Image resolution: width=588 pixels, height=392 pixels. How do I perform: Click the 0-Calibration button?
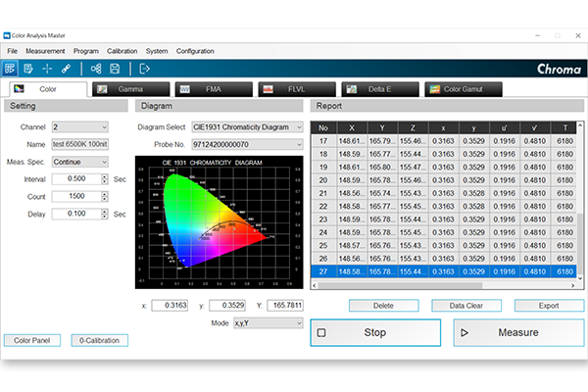(99, 340)
